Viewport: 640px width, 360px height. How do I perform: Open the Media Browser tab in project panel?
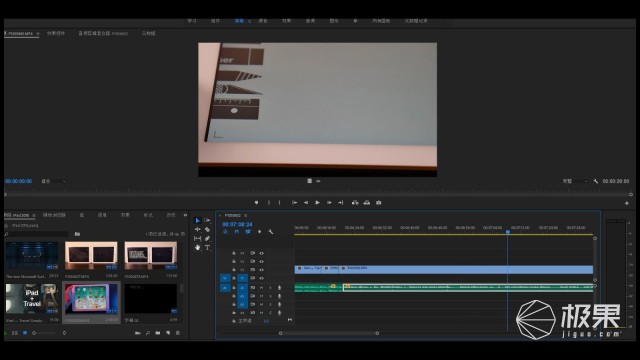[54, 215]
